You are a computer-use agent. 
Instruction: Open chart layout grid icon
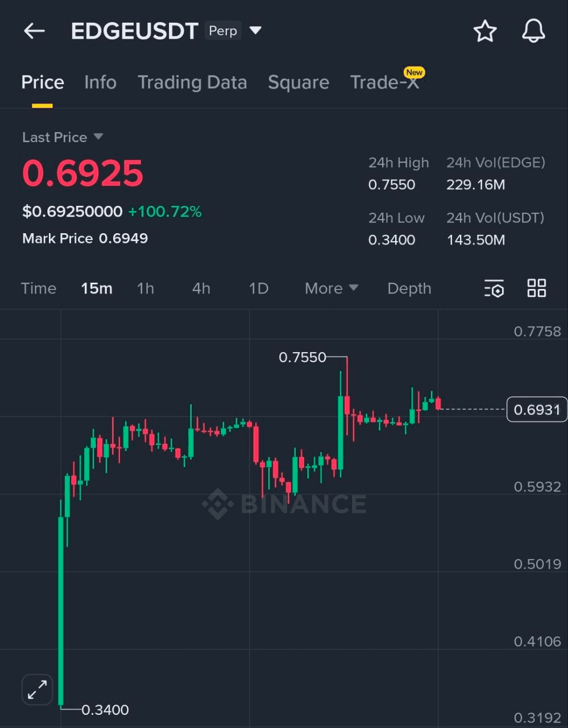536,288
